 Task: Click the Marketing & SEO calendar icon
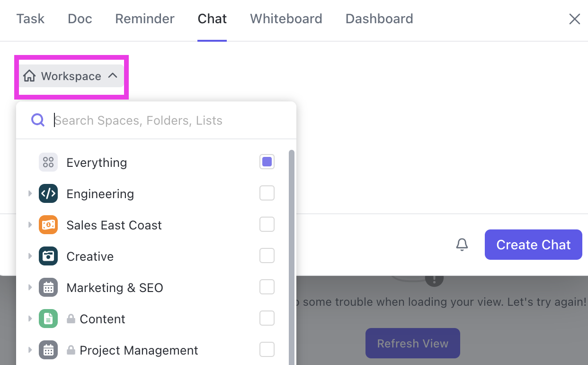pyautogui.click(x=48, y=287)
